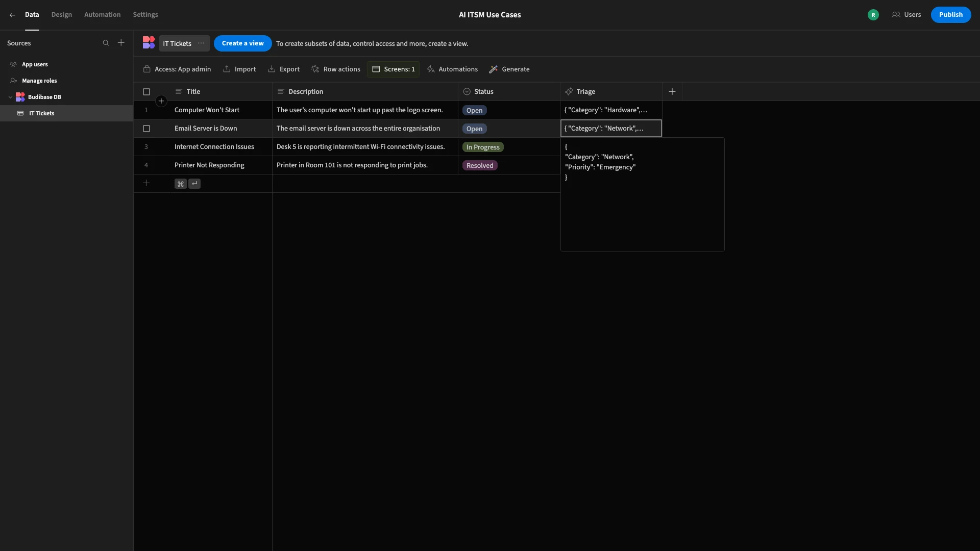Click the Generate button

coord(509,69)
